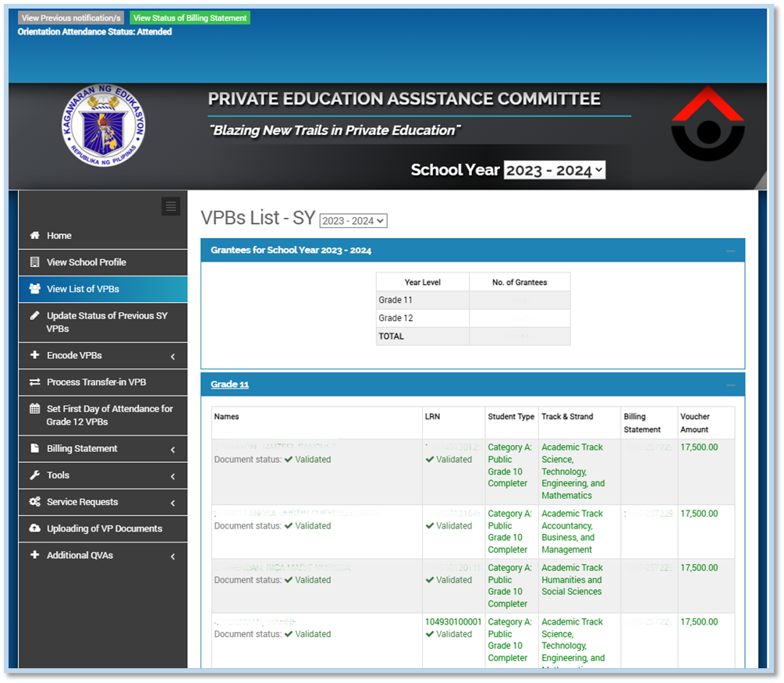Click the View School Profile building icon
The width and height of the screenshot is (784, 683).
tap(34, 261)
